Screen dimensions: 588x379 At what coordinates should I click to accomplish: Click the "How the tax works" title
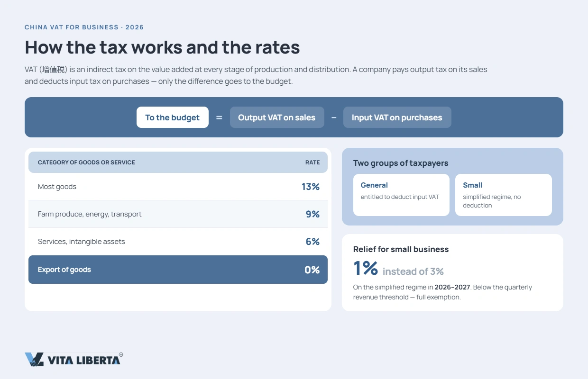[162, 47]
